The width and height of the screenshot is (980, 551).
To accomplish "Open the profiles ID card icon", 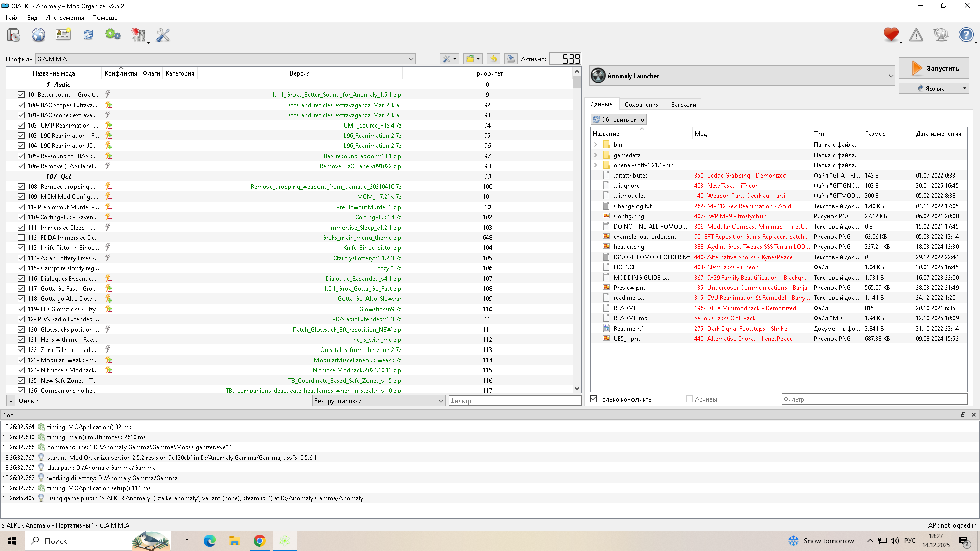I will [x=63, y=35].
